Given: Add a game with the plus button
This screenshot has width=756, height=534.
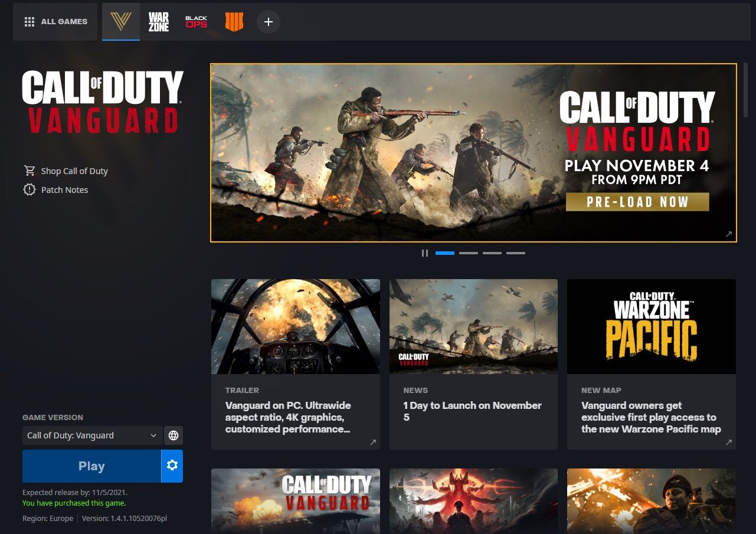Looking at the screenshot, I should pos(269,22).
